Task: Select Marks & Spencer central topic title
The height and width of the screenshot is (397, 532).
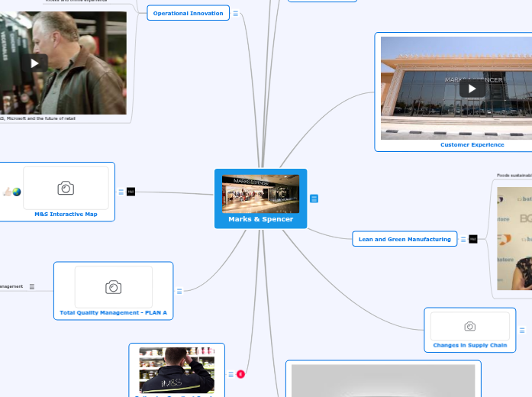Action: pos(260,219)
